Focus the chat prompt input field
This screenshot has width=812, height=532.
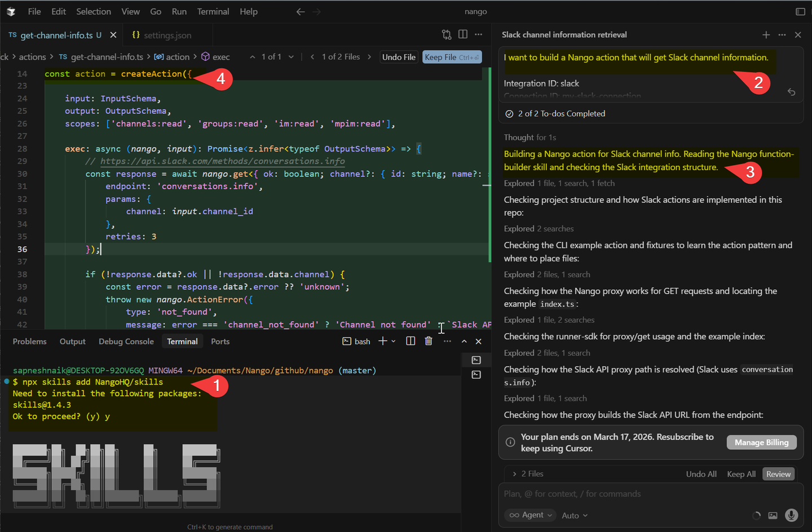coord(651,494)
